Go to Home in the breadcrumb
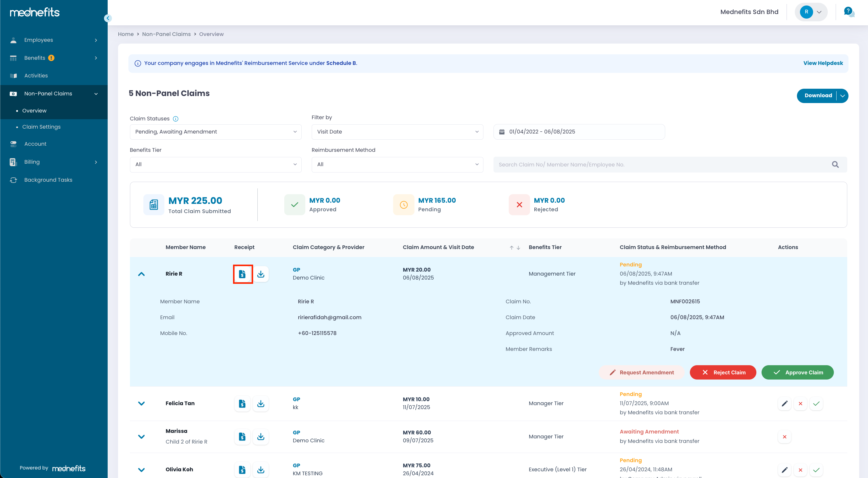868x478 pixels. 126,34
